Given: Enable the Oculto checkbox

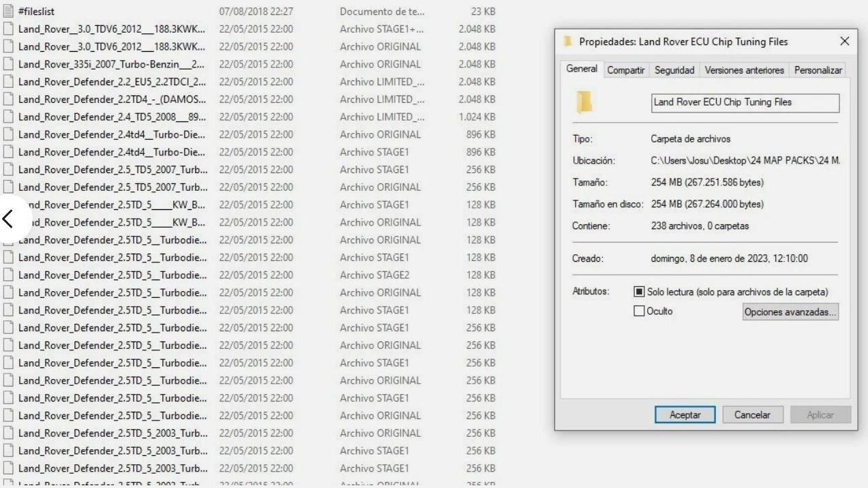Looking at the screenshot, I should [x=640, y=311].
